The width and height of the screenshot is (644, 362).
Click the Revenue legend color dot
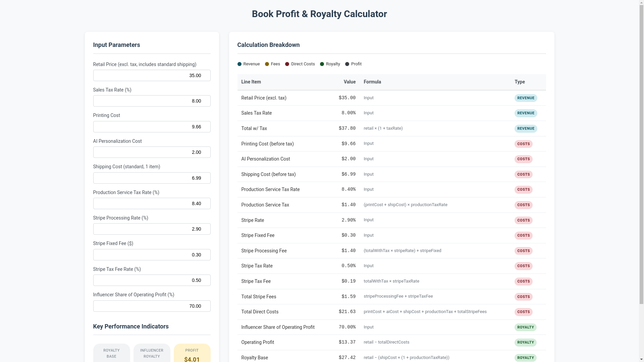point(239,64)
